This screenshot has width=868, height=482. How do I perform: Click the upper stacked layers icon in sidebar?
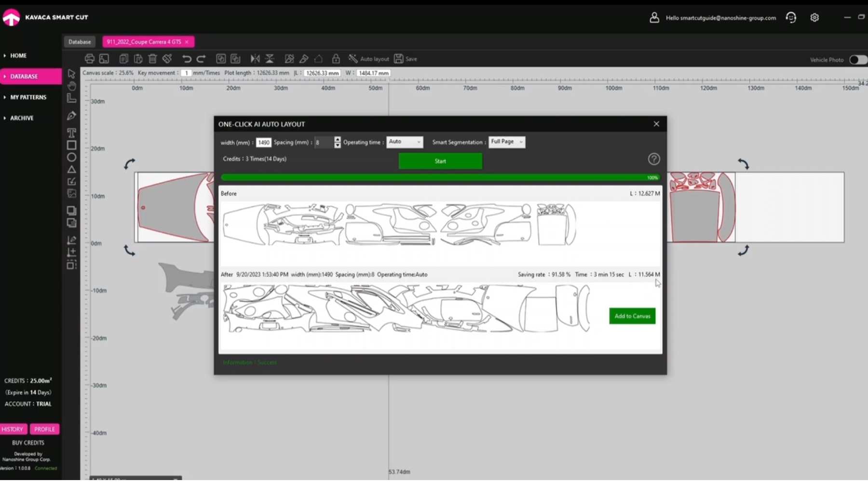(x=71, y=211)
